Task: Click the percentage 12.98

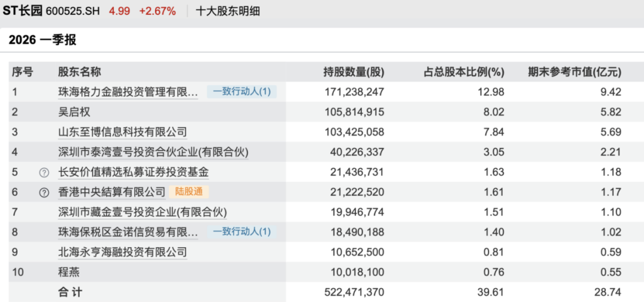Action: pos(492,92)
